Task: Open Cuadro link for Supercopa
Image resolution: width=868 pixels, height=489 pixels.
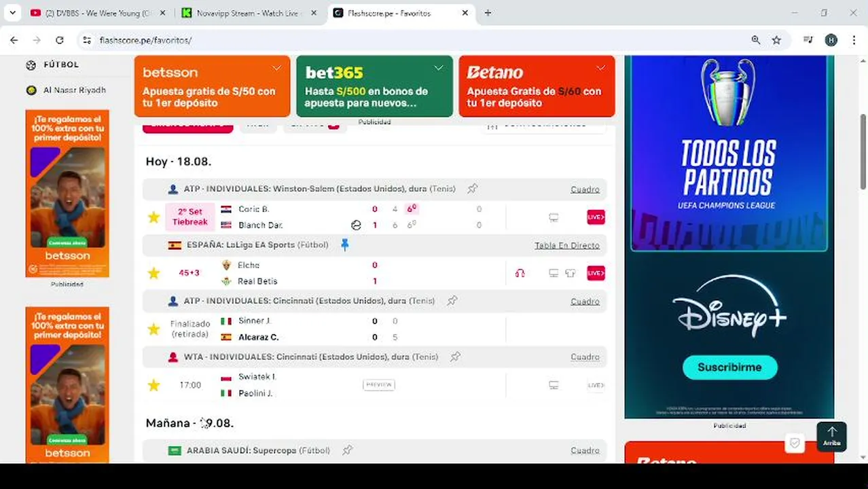Action: coord(585,450)
